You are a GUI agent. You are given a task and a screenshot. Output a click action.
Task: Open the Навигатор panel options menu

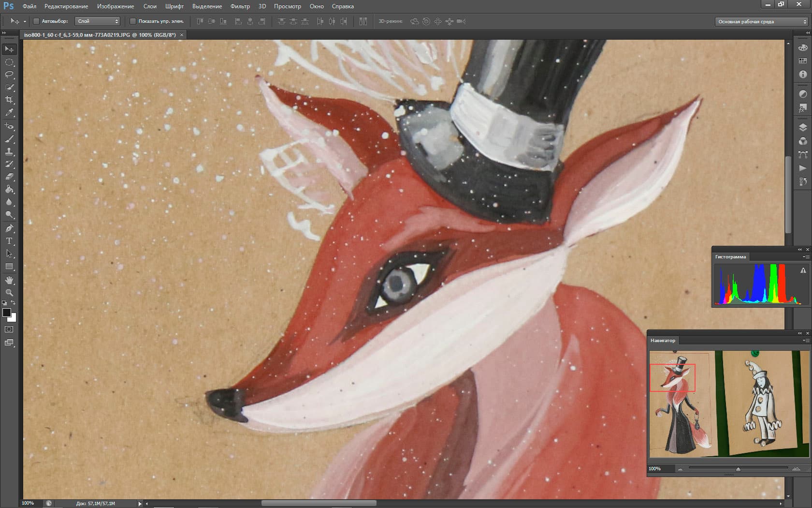pos(805,341)
